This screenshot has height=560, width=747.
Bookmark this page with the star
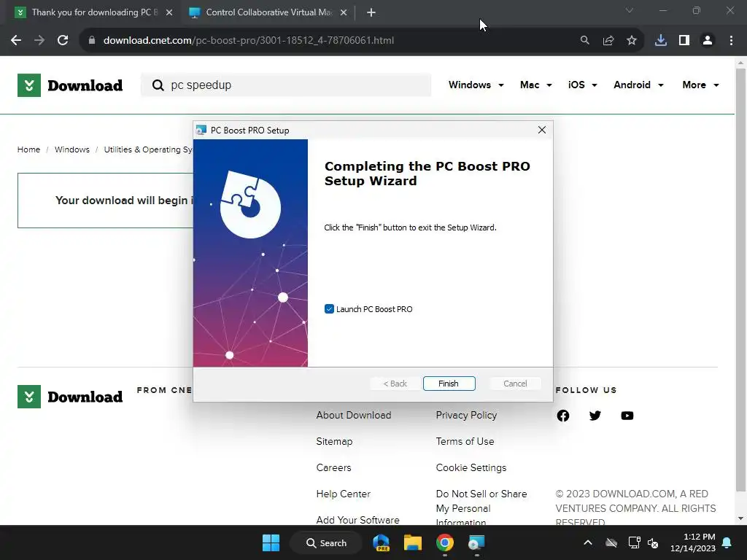click(632, 41)
